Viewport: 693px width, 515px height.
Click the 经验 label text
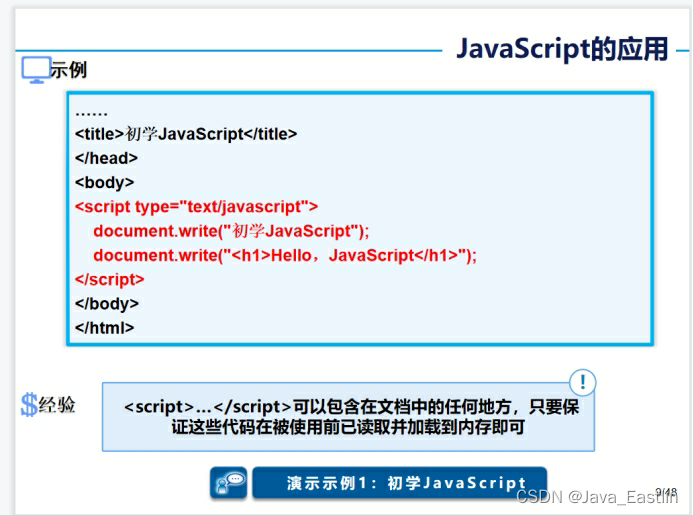[57, 404]
